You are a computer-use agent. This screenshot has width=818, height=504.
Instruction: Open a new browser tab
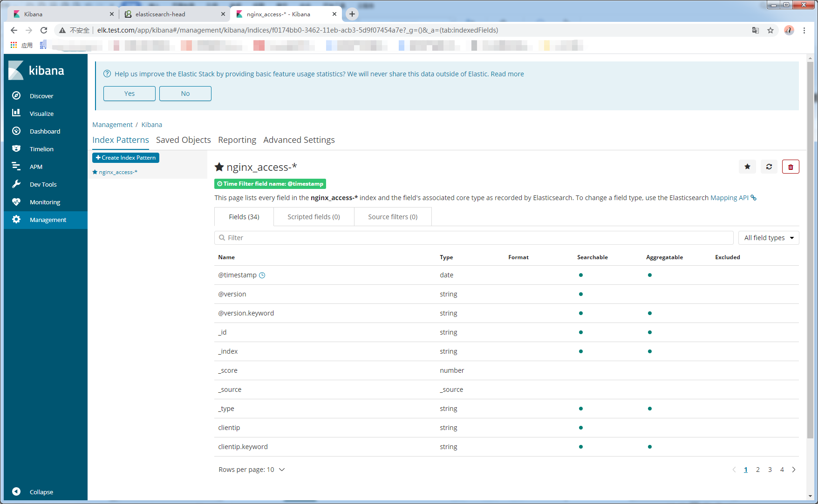point(352,14)
